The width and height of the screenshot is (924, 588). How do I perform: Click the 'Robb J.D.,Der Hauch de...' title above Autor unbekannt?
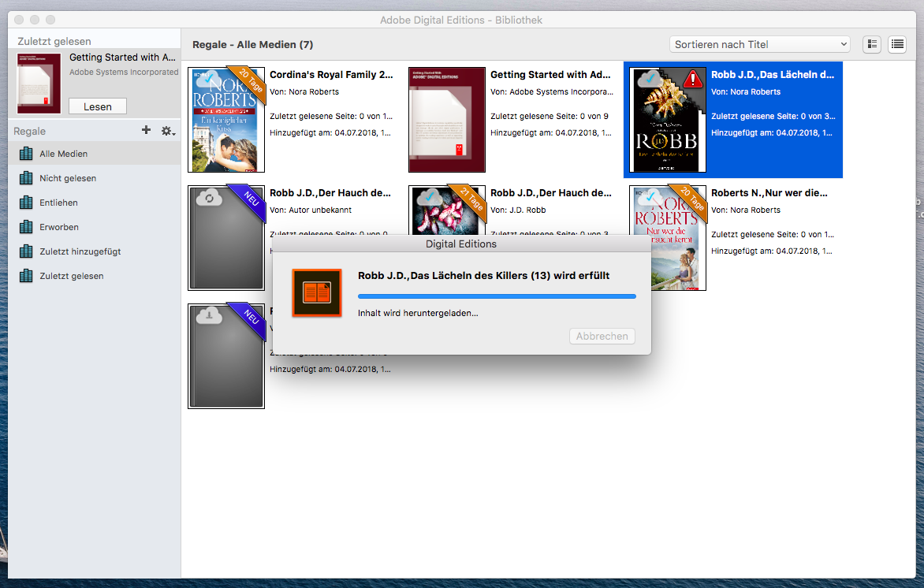(330, 193)
